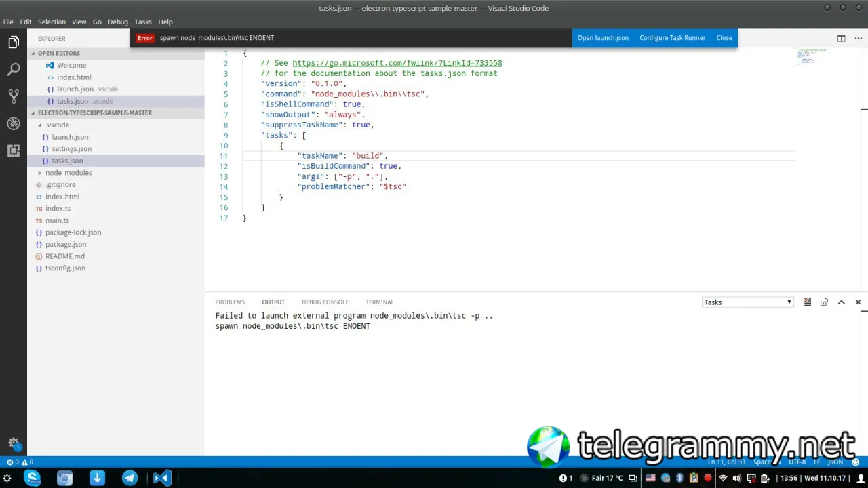Switch to the Terminal tab

[x=380, y=302]
